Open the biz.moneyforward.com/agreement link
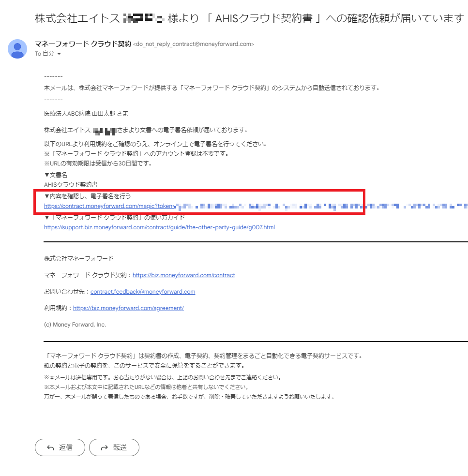Screen dimensions: 468x476 point(128,308)
